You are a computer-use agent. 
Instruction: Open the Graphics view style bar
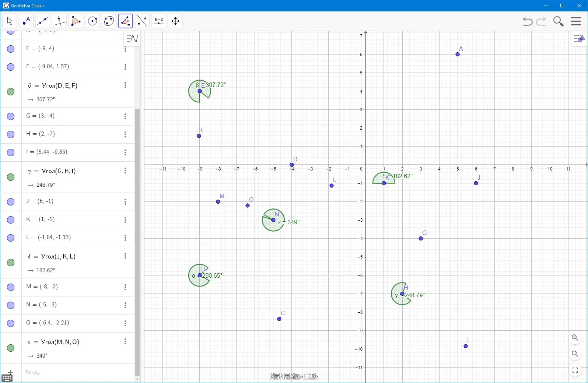579,39
